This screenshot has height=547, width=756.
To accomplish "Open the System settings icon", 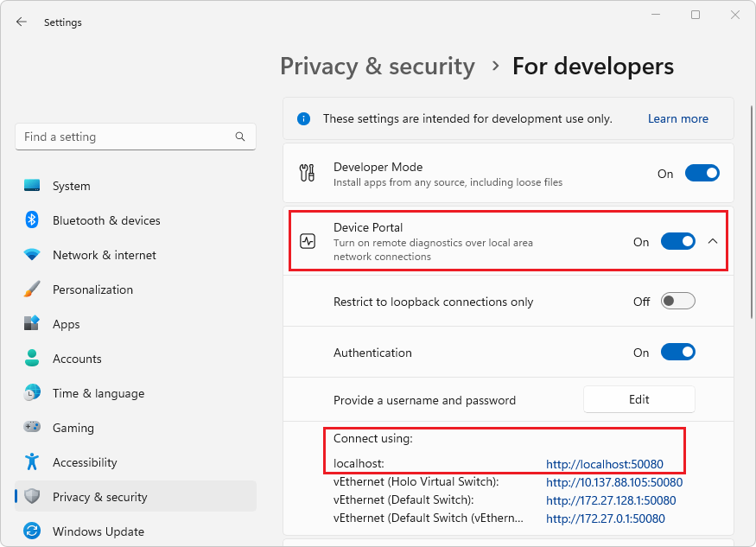I will point(33,186).
